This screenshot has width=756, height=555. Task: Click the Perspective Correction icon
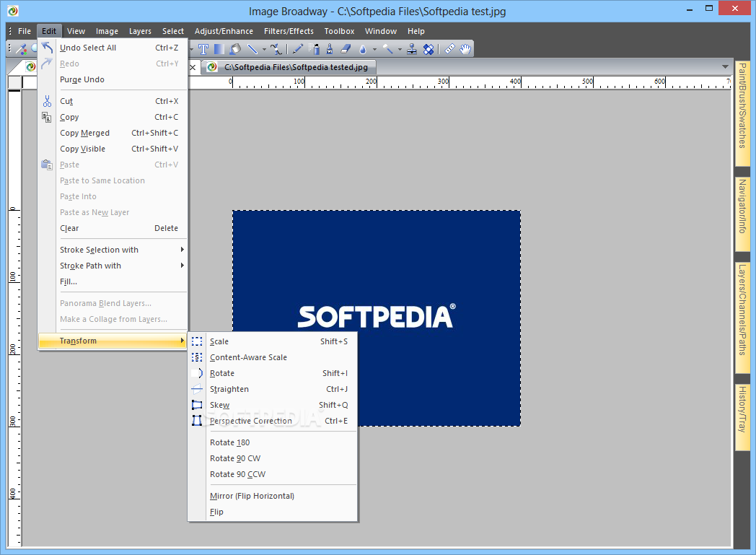pyautogui.click(x=197, y=421)
